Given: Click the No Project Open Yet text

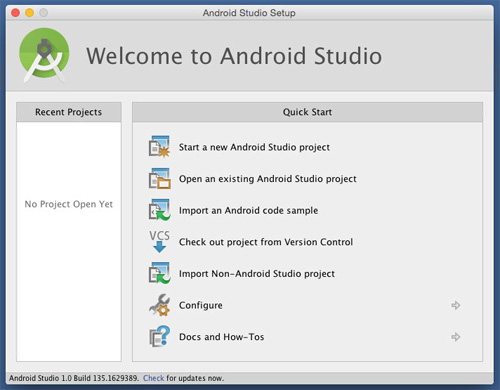Looking at the screenshot, I should 69,204.
